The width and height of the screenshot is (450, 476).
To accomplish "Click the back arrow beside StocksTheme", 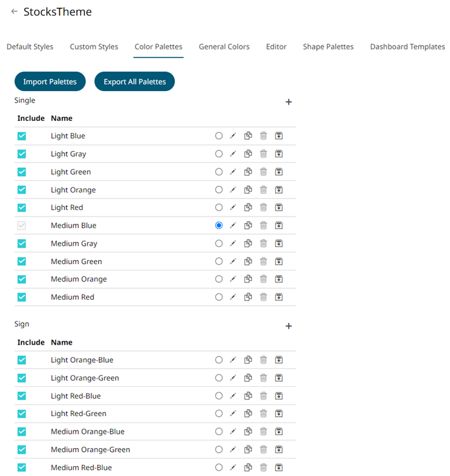I will tap(14, 12).
